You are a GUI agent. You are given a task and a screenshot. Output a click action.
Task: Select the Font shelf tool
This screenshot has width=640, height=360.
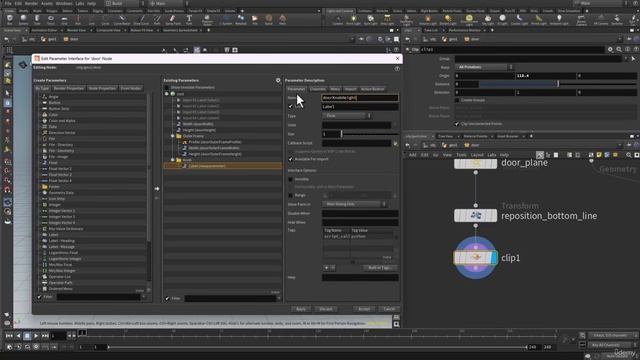[189, 19]
